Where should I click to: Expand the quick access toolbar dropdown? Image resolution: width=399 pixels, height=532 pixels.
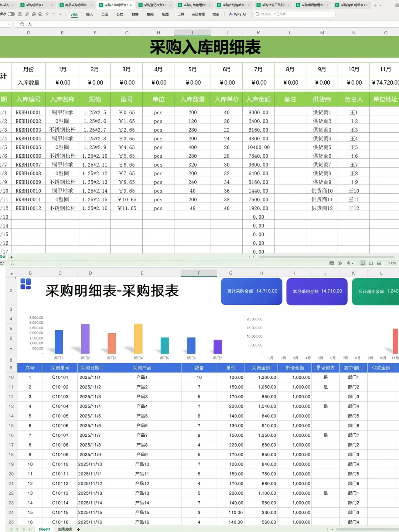60,14
